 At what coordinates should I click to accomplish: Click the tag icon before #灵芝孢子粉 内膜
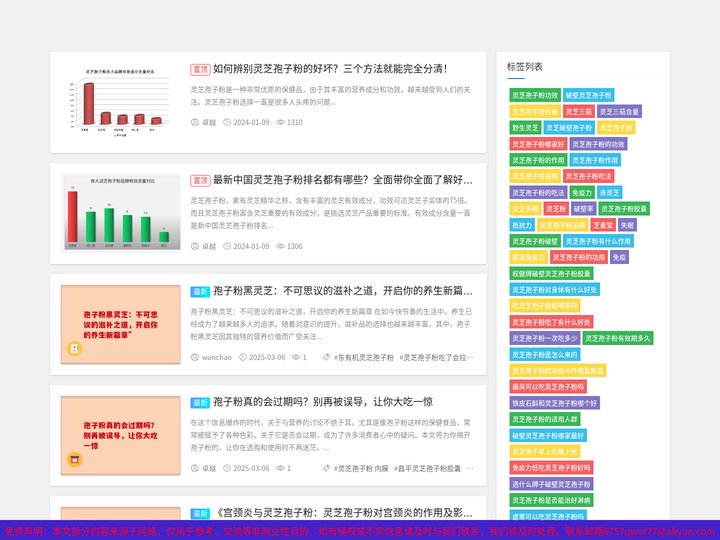(326, 468)
